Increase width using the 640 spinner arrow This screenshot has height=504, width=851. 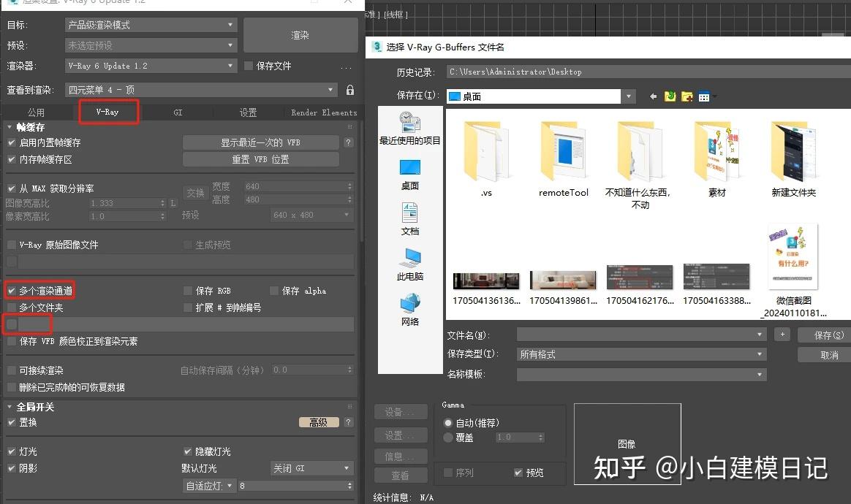349,183
